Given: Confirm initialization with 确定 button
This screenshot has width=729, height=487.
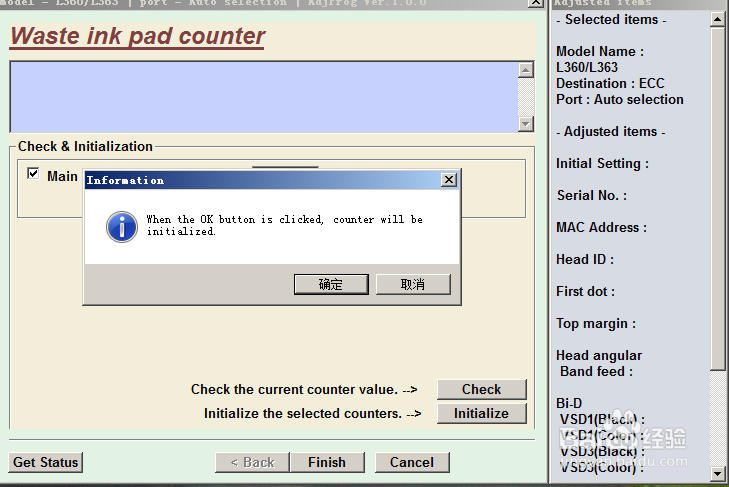Looking at the screenshot, I should tap(331, 284).
